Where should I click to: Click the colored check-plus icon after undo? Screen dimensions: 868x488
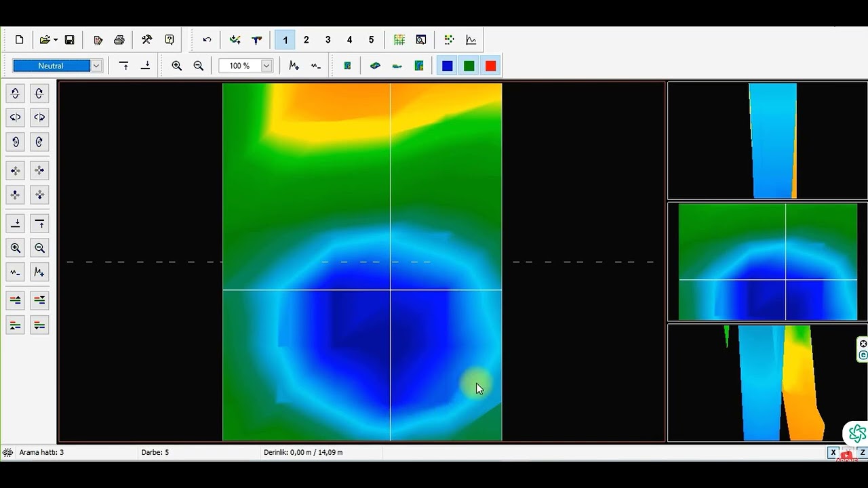[235, 40]
